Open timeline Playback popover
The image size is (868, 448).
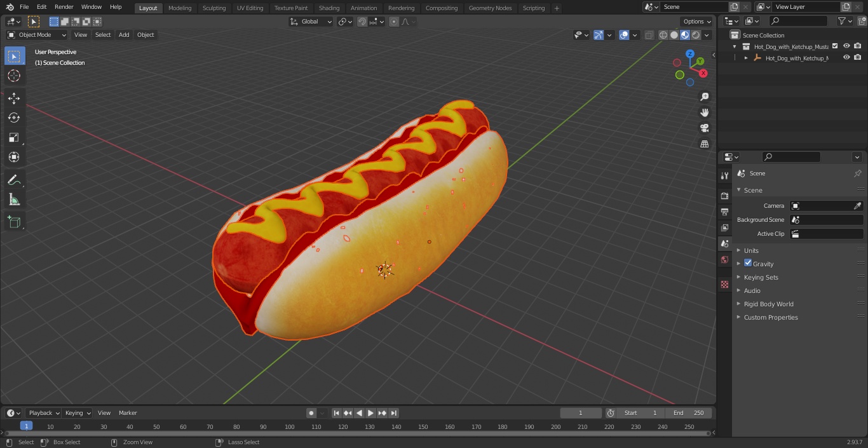[x=44, y=413]
